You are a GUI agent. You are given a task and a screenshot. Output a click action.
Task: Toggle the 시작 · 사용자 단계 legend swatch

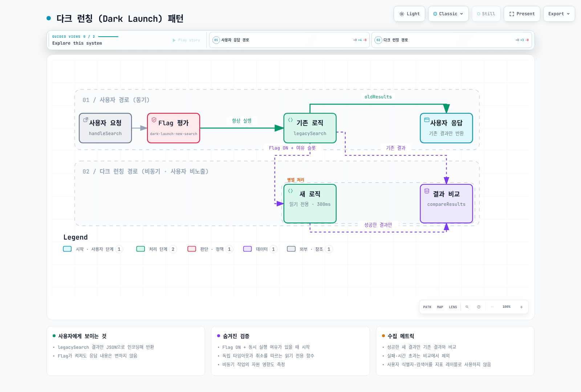click(x=67, y=249)
